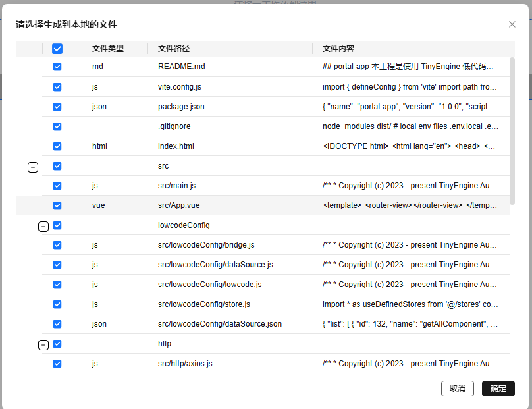Viewport: 532px width, 409px height.
Task: Close the file selection dialog
Action: 512,24
